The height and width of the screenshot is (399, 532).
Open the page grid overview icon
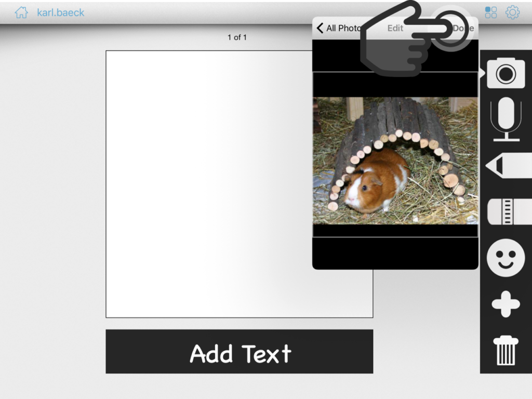pyautogui.click(x=490, y=12)
